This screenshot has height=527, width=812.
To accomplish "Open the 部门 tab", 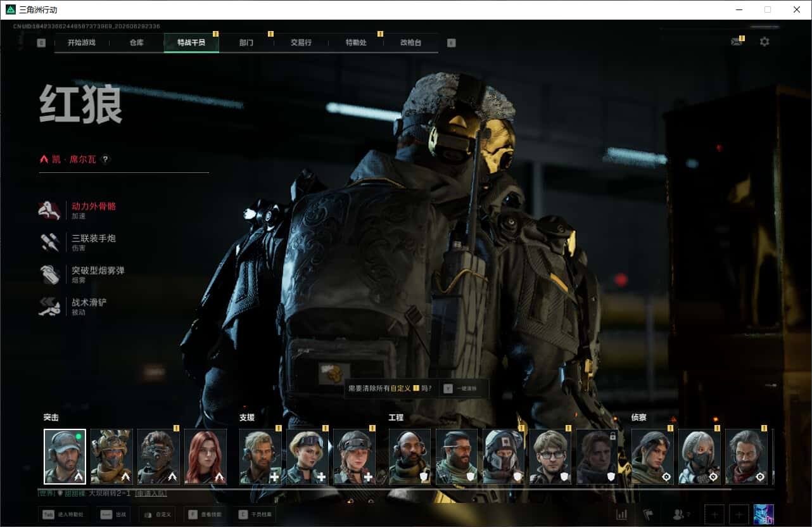I will pyautogui.click(x=246, y=43).
